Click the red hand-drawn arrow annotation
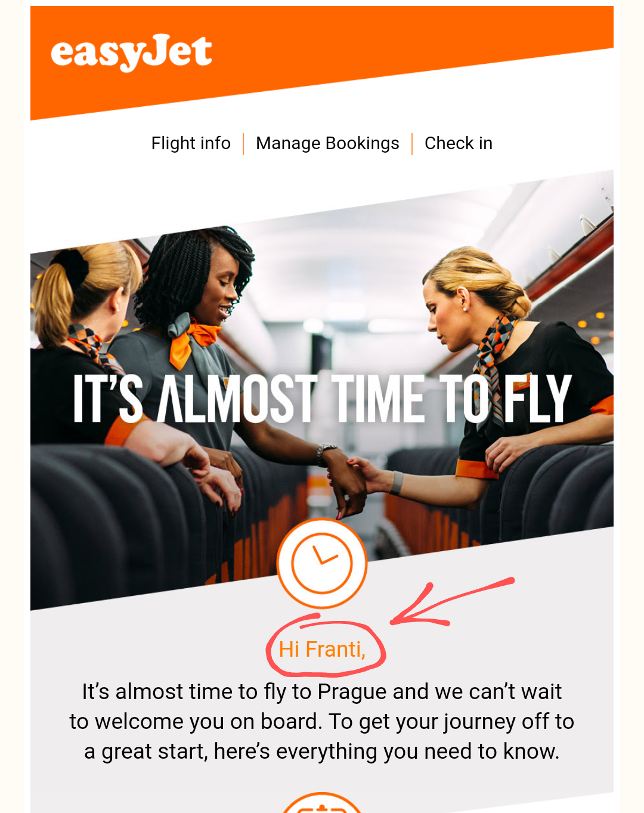644x813 pixels. pos(451,602)
